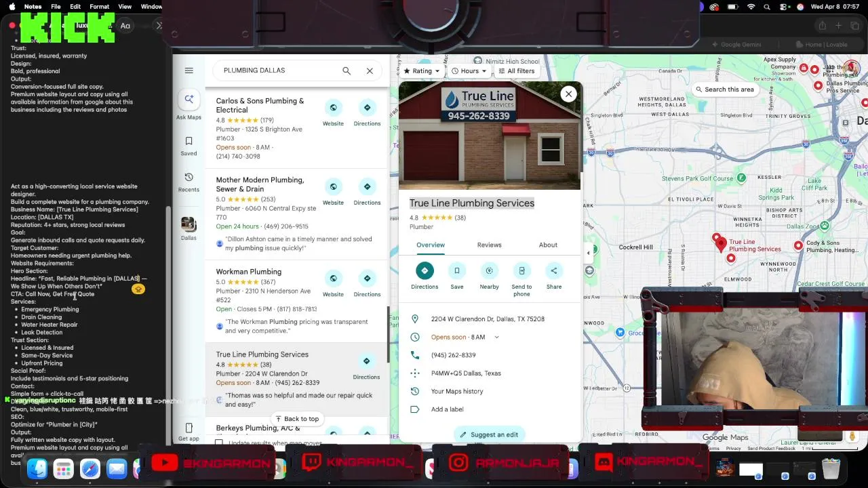868x488 pixels.
Task: Toggle Update results when map moves checkbox
Action: point(218,443)
